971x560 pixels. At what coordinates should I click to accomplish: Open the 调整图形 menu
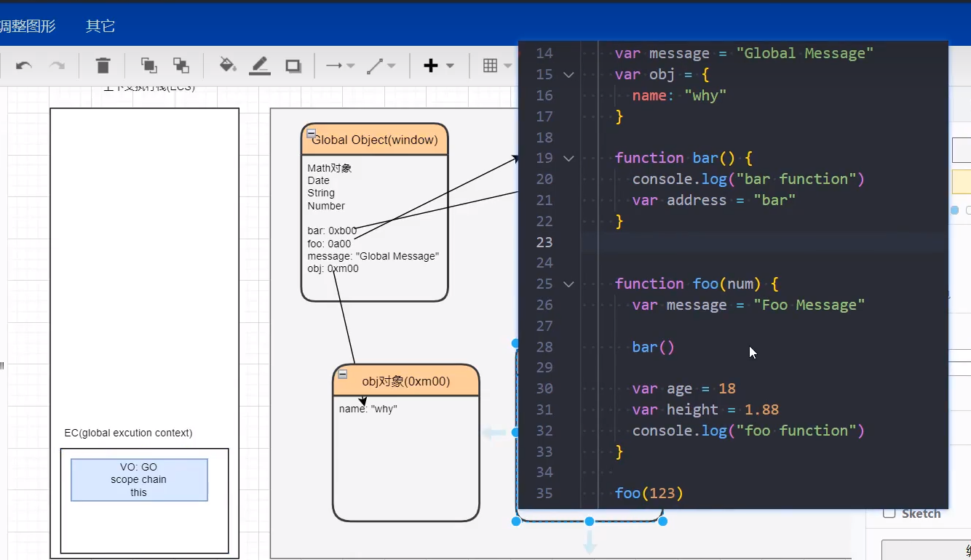pos(28,26)
